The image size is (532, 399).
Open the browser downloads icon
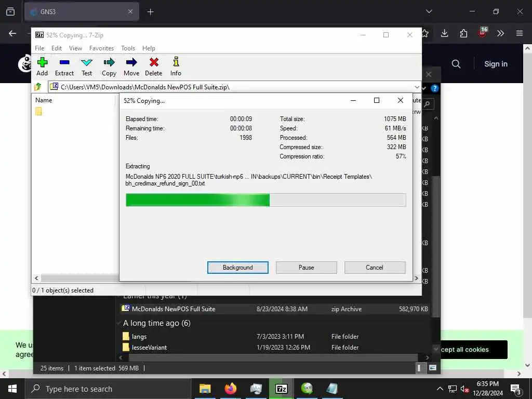[445, 33]
